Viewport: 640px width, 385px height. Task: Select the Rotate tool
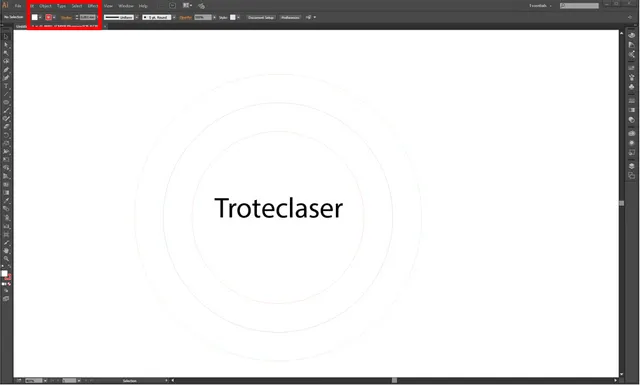(x=6, y=135)
